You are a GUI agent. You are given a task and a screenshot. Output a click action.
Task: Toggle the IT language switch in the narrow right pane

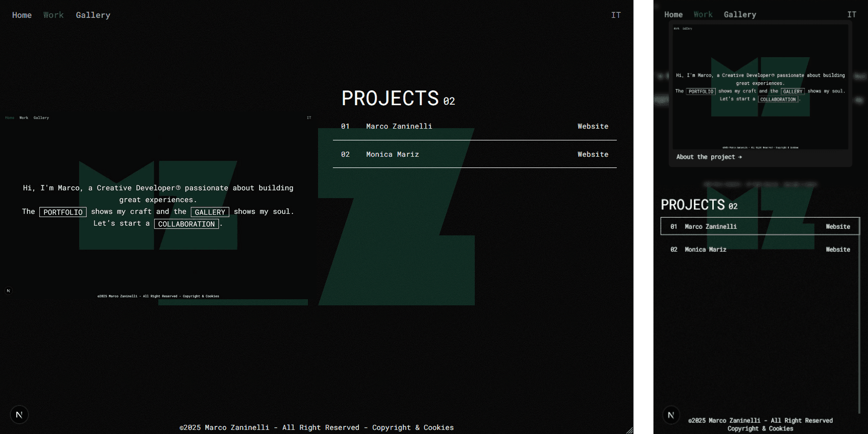point(852,15)
